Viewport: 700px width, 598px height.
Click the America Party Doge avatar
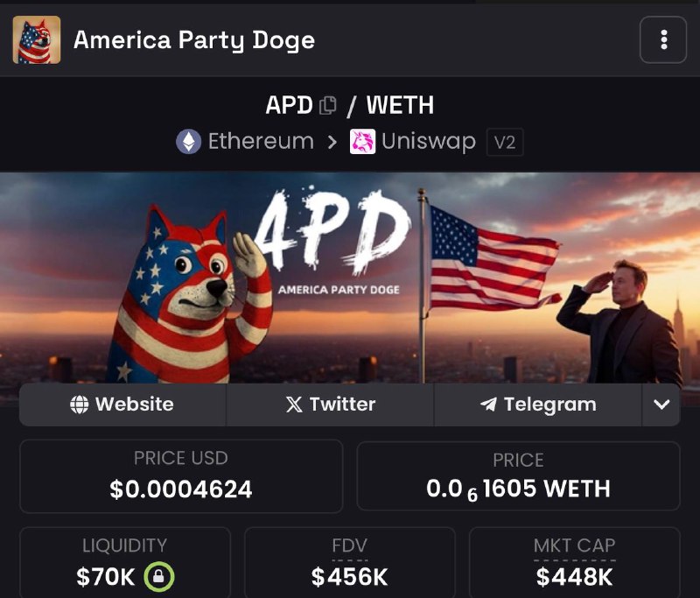pyautogui.click(x=37, y=39)
